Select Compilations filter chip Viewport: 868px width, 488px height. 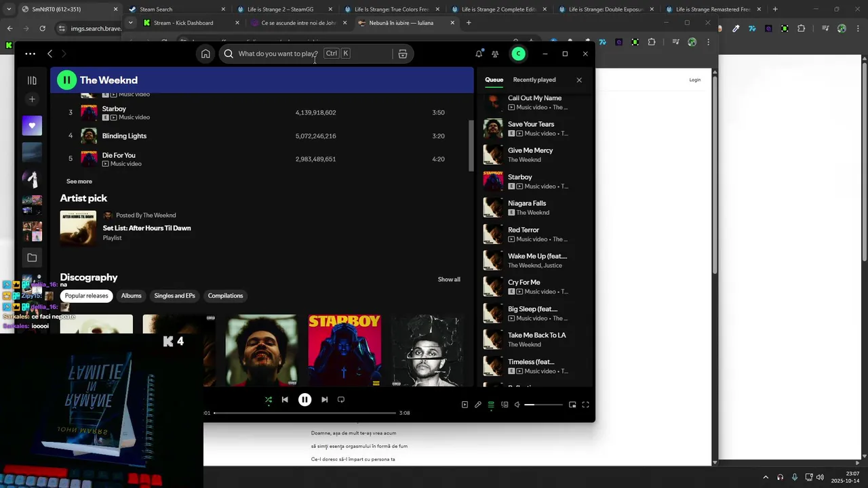[x=225, y=296]
